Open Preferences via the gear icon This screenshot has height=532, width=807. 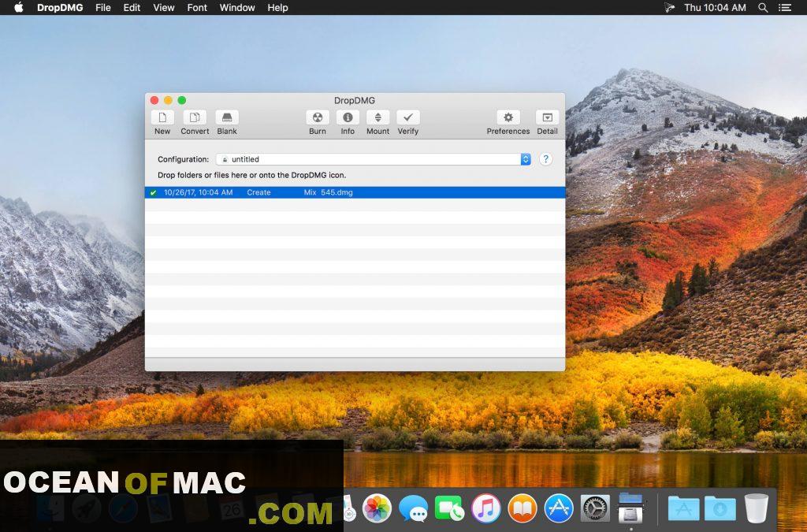508,117
